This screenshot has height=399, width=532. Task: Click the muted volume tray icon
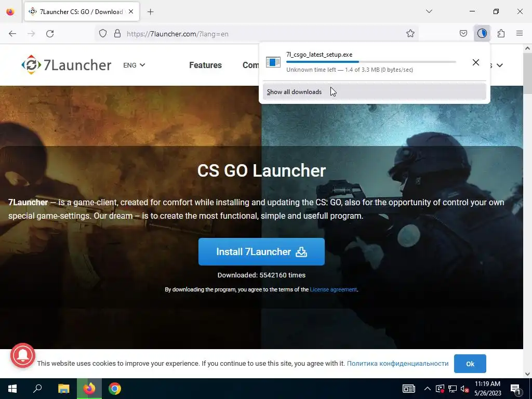[464, 389]
